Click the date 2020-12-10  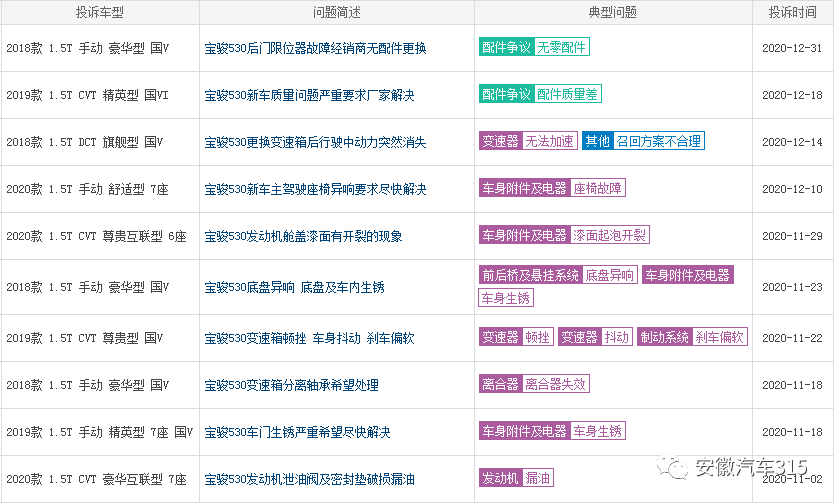coord(792,189)
